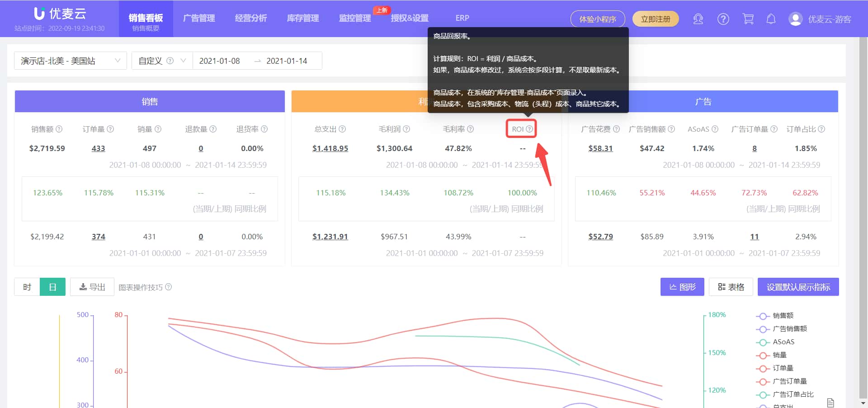Open the 监控管理 menu

pyautogui.click(x=355, y=18)
